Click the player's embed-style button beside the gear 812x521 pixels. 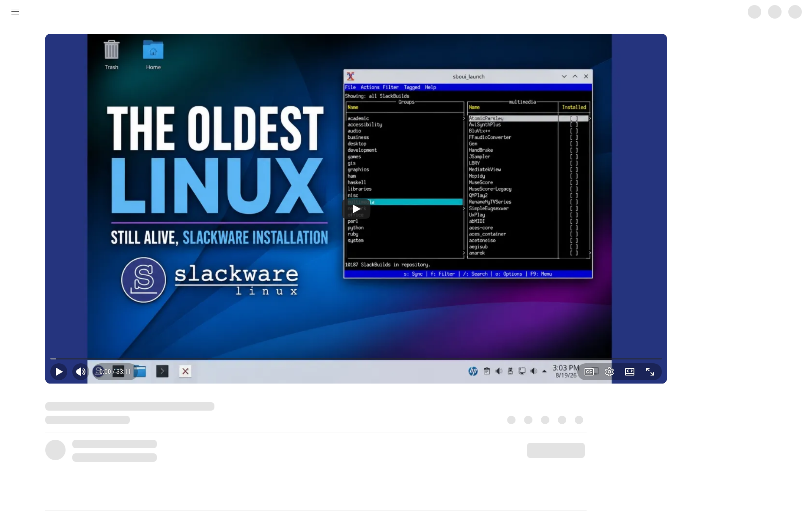(630, 372)
